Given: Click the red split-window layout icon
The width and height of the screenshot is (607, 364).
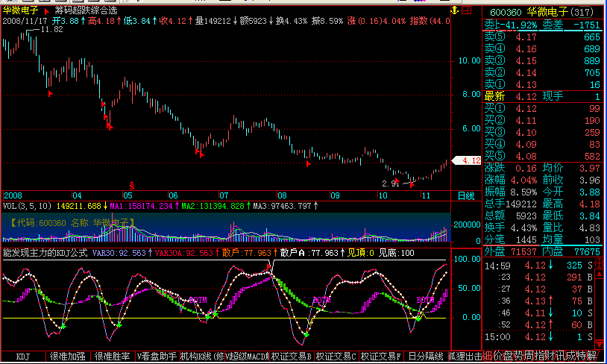Looking at the screenshot, I should [467, 10].
